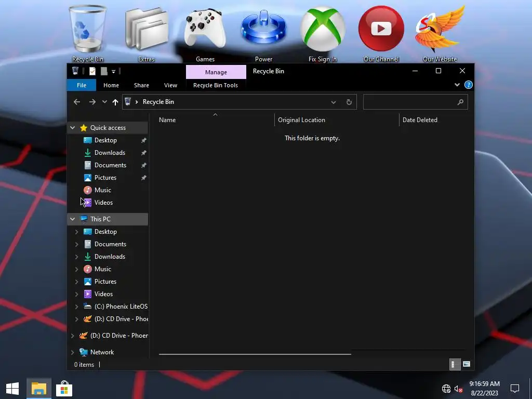Expand Documents under This PC
The image size is (532, 399).
click(77, 244)
